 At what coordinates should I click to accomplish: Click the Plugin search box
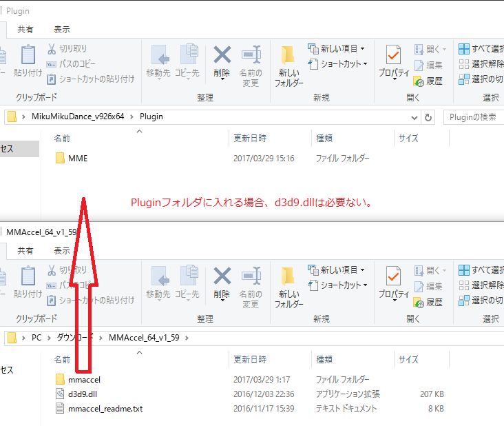tap(474, 117)
